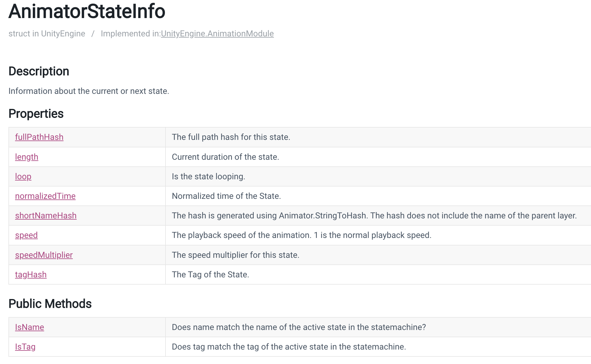591x364 pixels.
Task: Open the speedMultiplier property page
Action: 44,255
